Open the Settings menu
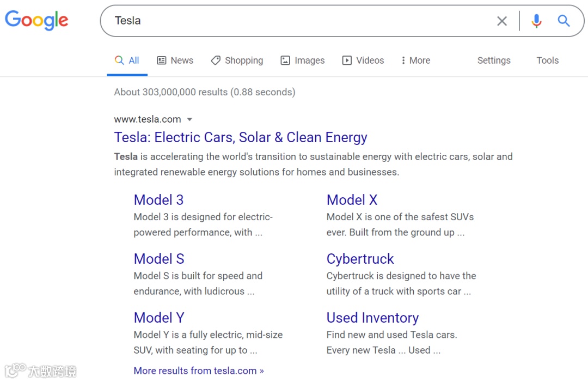This screenshot has width=588, height=382. [x=494, y=60]
